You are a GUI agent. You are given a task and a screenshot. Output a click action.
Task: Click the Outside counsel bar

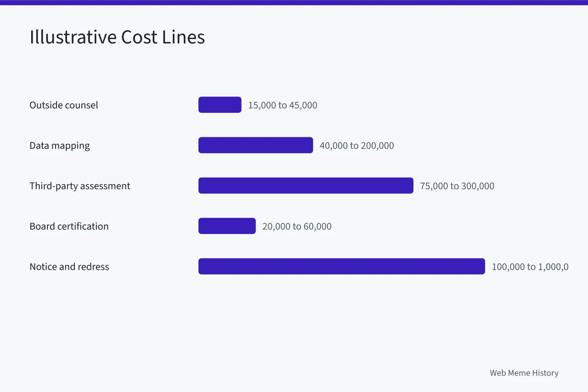click(220, 105)
